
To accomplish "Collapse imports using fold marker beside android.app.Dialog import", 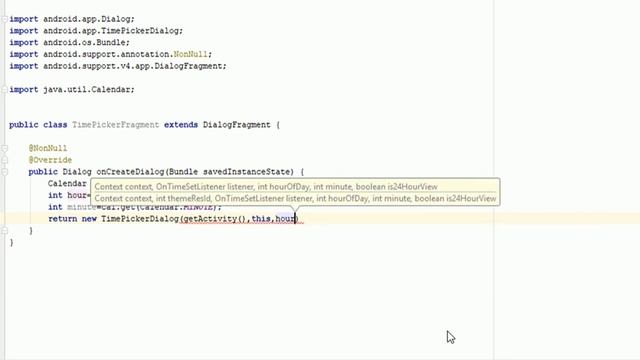I will pos(4,19).
